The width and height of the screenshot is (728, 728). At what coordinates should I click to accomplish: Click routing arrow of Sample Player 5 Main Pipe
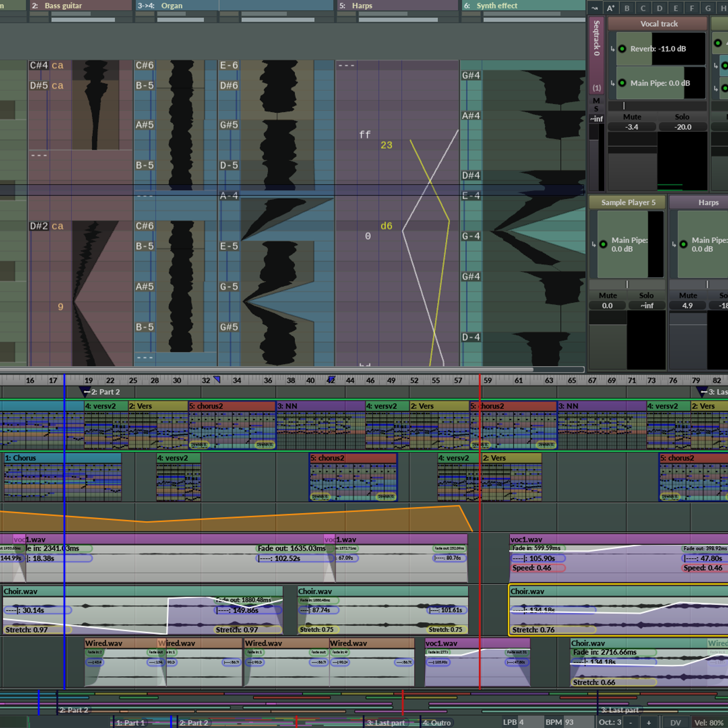[594, 244]
